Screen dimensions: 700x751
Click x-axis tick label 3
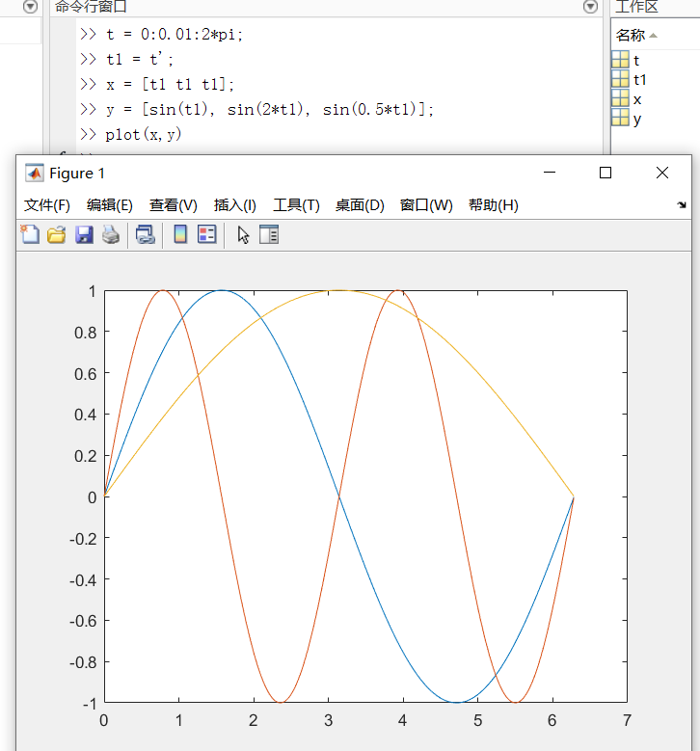click(328, 720)
